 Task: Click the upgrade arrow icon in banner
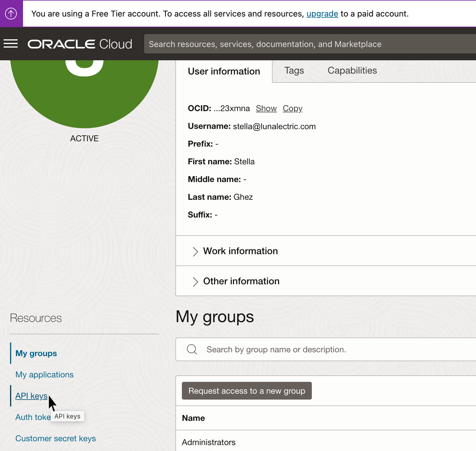pyautogui.click(x=11, y=14)
